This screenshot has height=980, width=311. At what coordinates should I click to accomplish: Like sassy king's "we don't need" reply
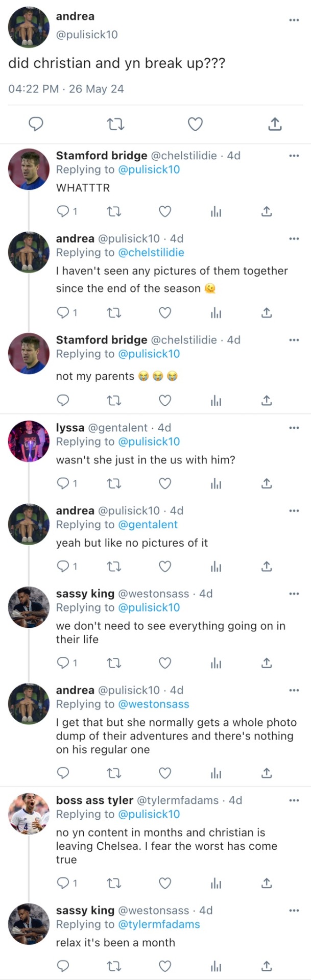click(x=165, y=663)
